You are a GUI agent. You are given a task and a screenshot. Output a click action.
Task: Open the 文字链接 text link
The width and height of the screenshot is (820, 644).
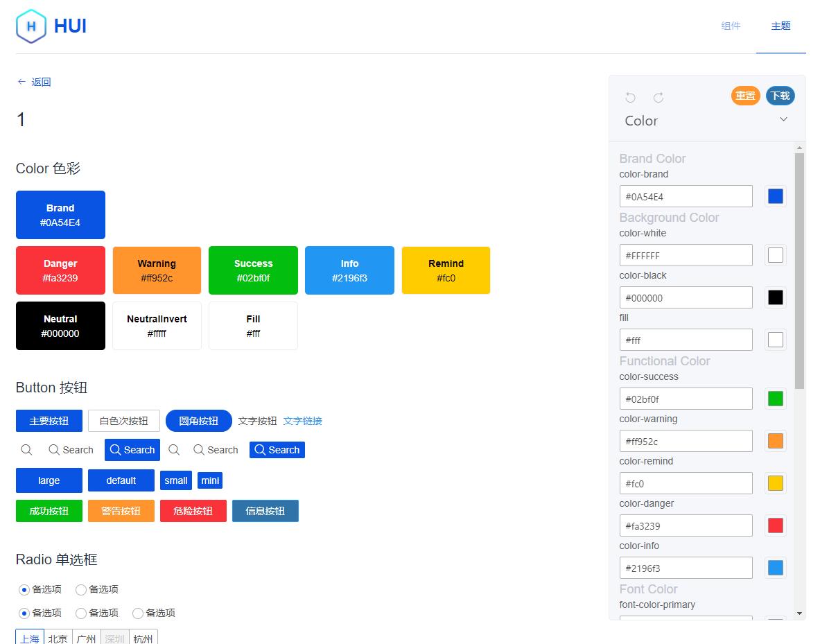coord(303,421)
